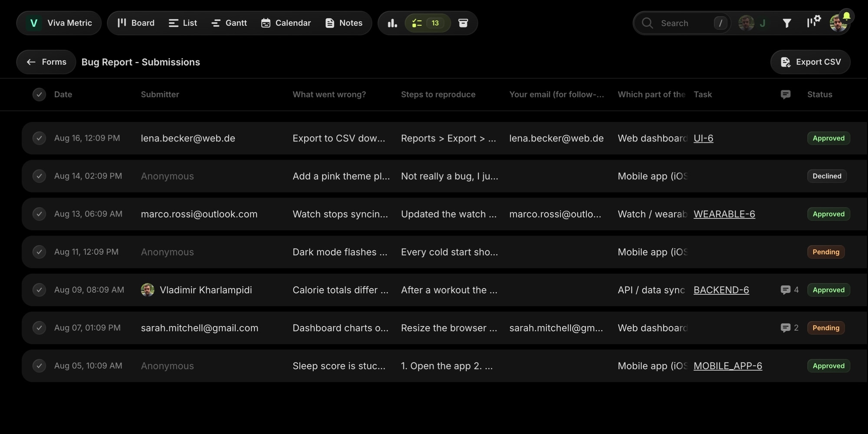Screen dimensions: 868x434
Task: Click the comments column header icon
Action: (786, 94)
